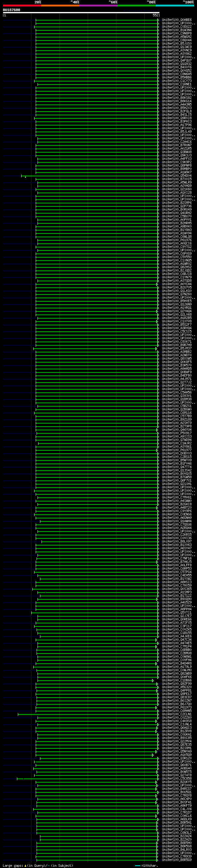The image size is (197, 868).
Task: Select the UniRef100_A1R2B5 label
Action: [x=177, y=318]
